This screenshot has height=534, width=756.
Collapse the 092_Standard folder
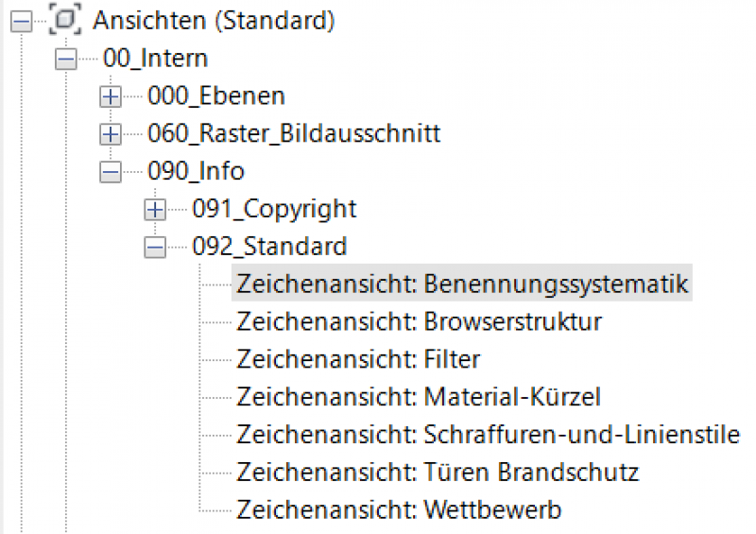[x=156, y=247]
